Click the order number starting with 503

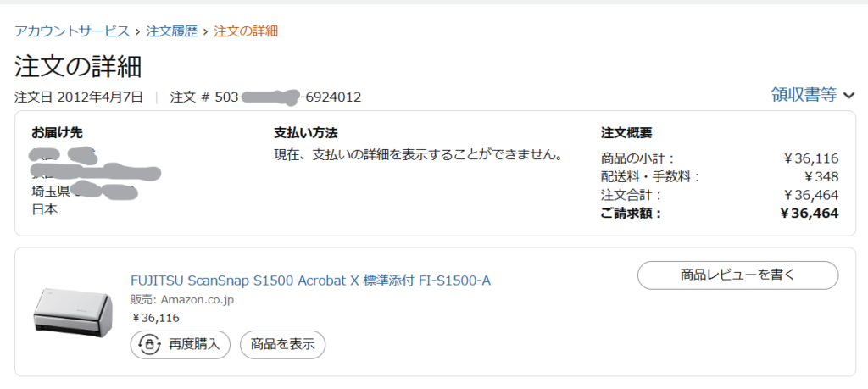click(x=266, y=97)
